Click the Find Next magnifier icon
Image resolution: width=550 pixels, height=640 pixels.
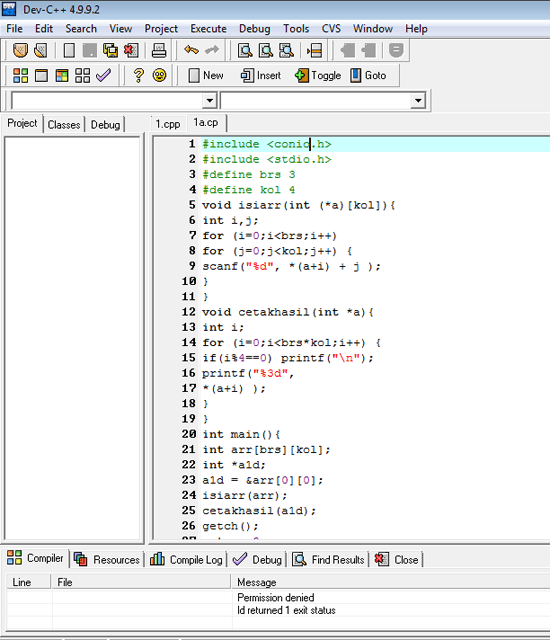286,51
